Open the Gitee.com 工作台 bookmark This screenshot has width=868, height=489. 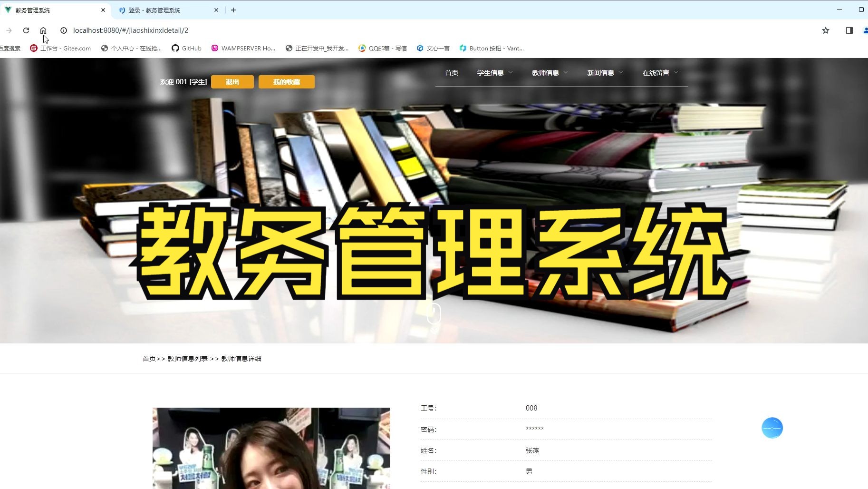click(x=60, y=49)
